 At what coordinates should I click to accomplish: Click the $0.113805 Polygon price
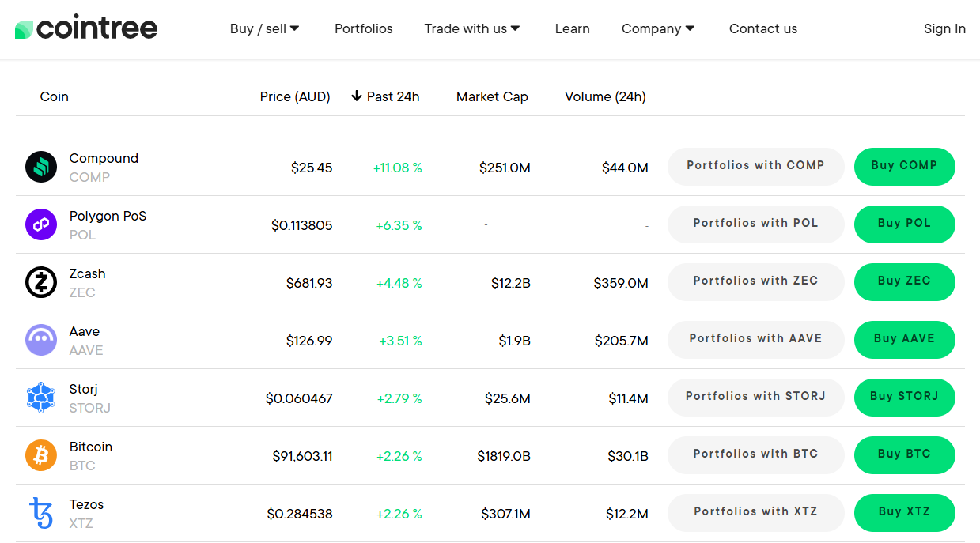pos(302,225)
